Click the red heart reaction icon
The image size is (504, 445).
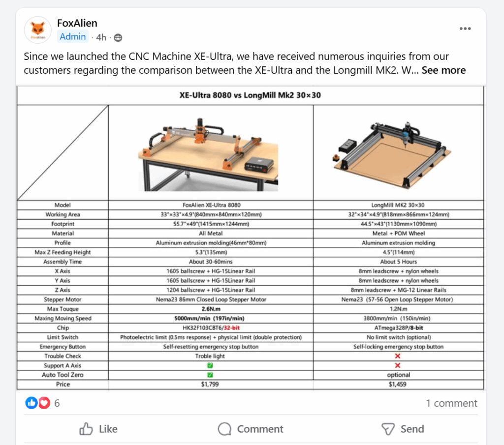(x=44, y=403)
